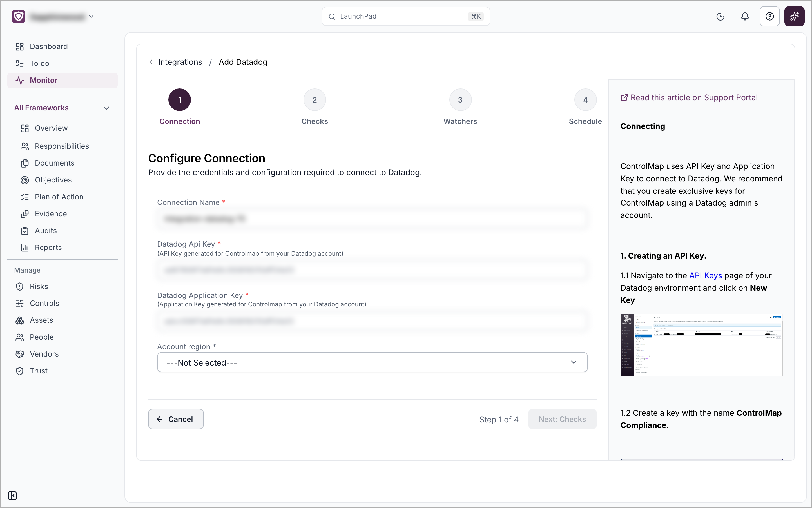Screen dimensions: 812x508
Task: Click the Objectives target icon
Action: pos(25,180)
